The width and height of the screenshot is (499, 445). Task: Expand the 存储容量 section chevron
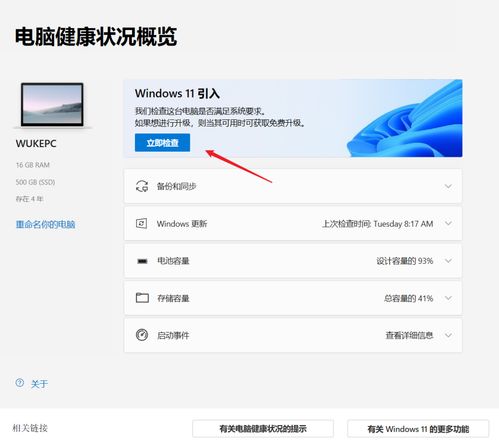coord(448,298)
